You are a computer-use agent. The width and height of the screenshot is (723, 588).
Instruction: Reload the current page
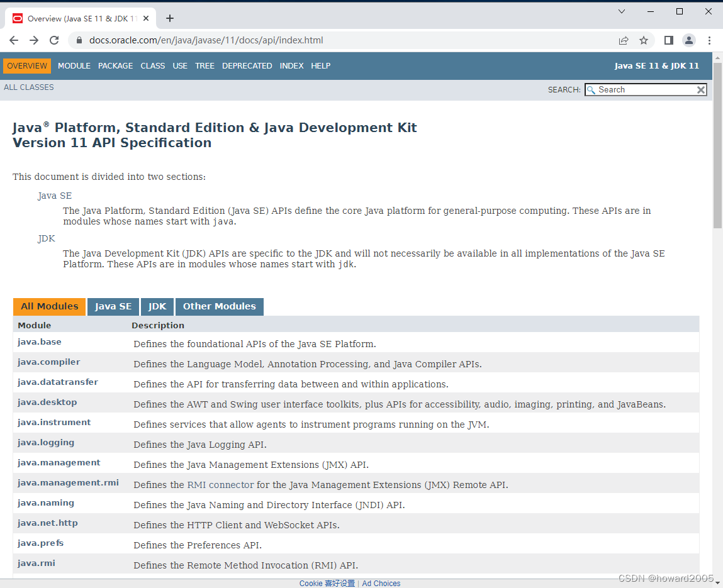54,40
